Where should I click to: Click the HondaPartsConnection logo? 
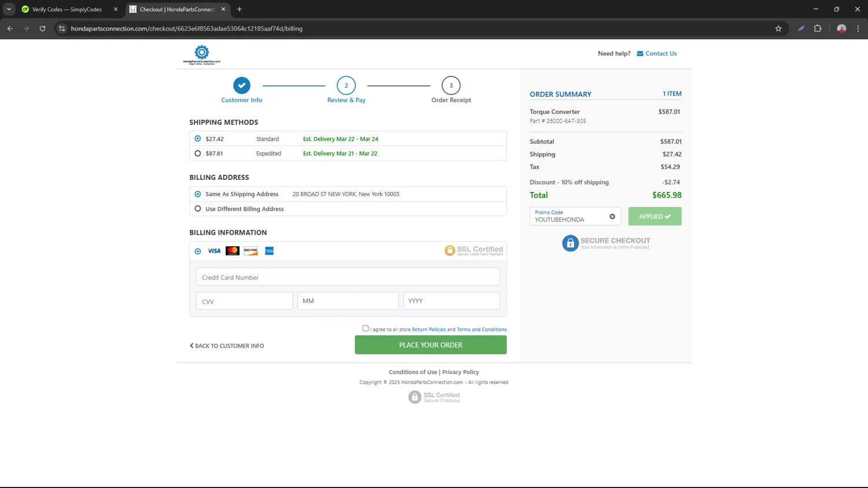point(202,55)
